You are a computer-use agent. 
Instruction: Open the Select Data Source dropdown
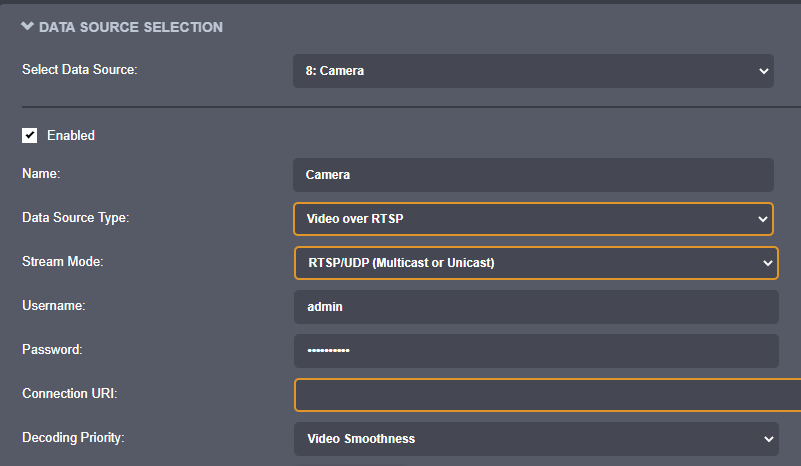point(532,71)
